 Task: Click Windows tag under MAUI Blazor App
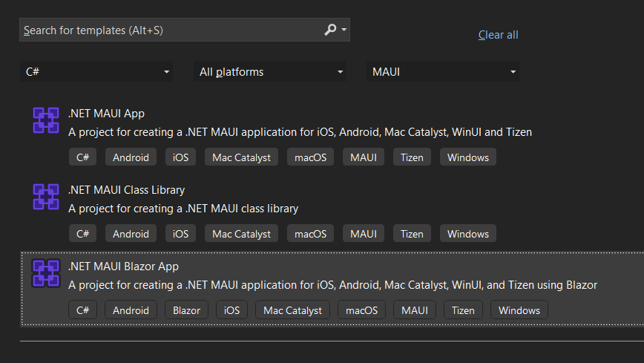[x=519, y=310]
